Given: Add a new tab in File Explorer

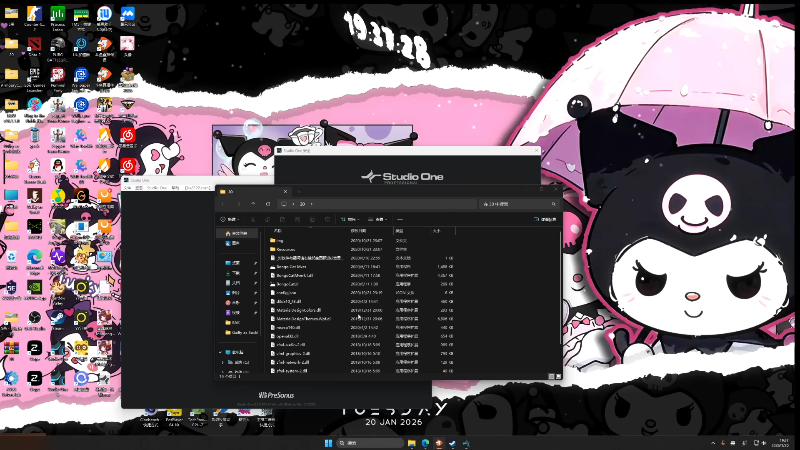Looking at the screenshot, I should [x=299, y=192].
